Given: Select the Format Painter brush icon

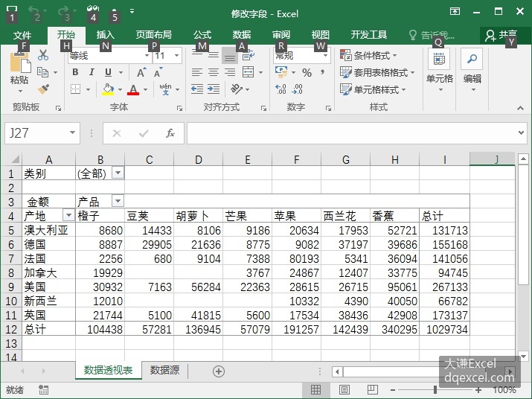Looking at the screenshot, I should point(43,89).
